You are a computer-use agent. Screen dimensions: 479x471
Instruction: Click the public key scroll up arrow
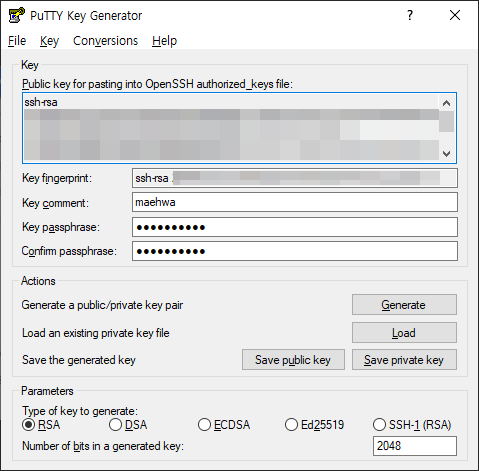[447, 103]
